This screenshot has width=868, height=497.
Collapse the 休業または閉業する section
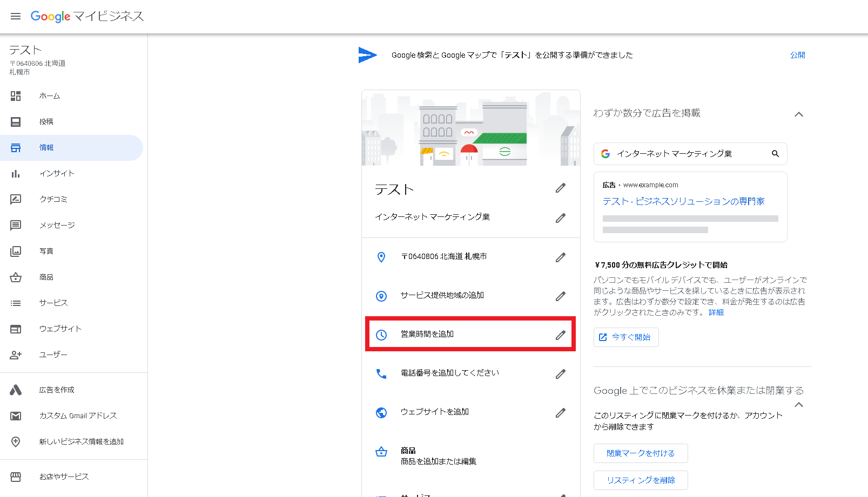(799, 405)
